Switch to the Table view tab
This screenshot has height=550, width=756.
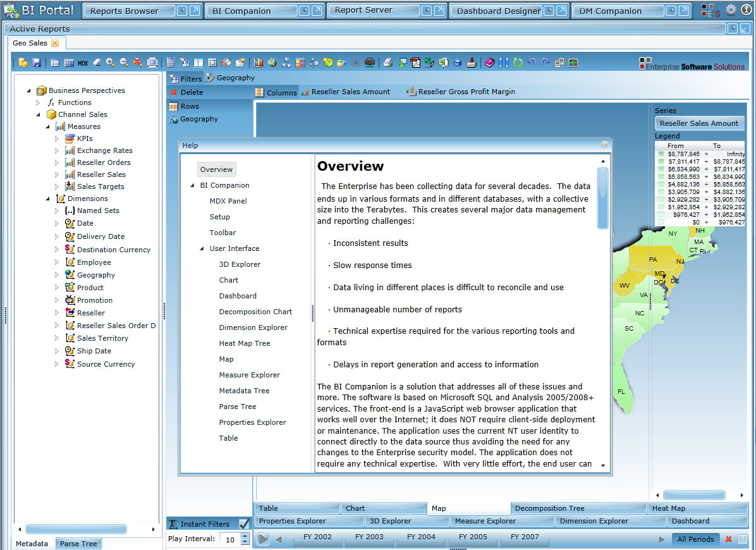tap(296, 508)
